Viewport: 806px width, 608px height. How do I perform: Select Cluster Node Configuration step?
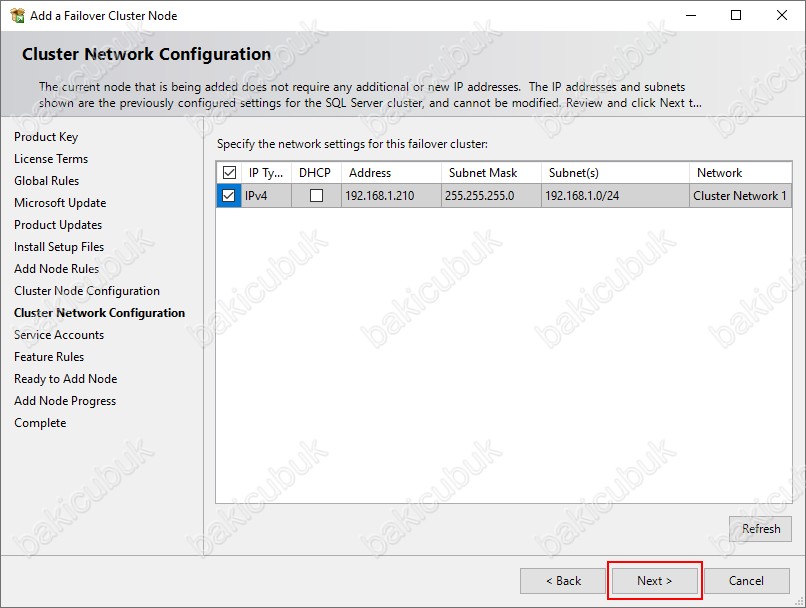pyautogui.click(x=86, y=291)
